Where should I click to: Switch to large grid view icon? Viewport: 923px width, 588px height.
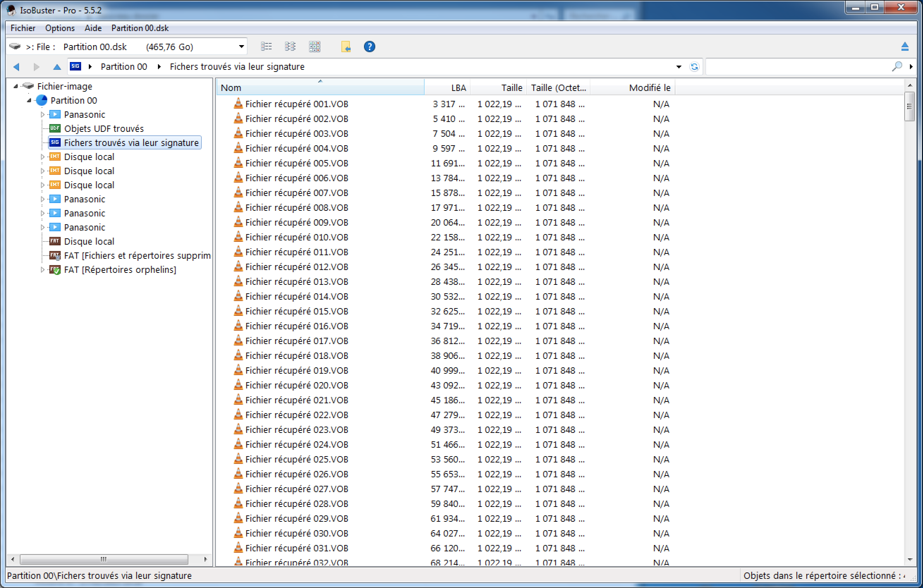(x=314, y=47)
